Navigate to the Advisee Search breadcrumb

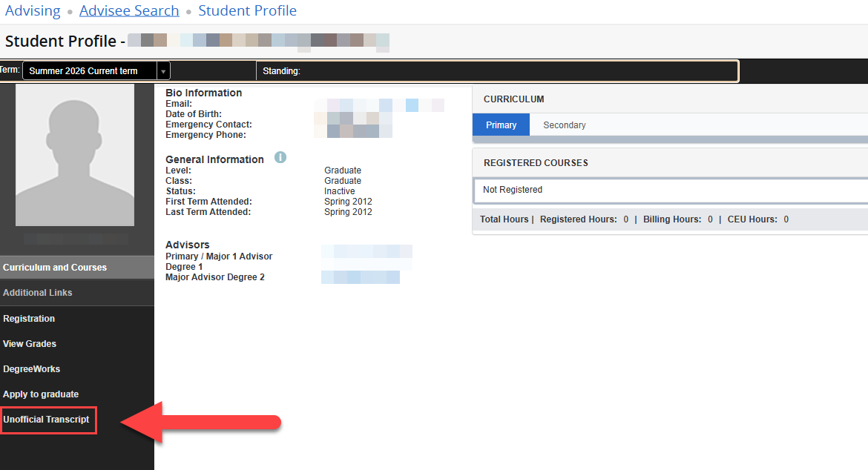tap(129, 10)
